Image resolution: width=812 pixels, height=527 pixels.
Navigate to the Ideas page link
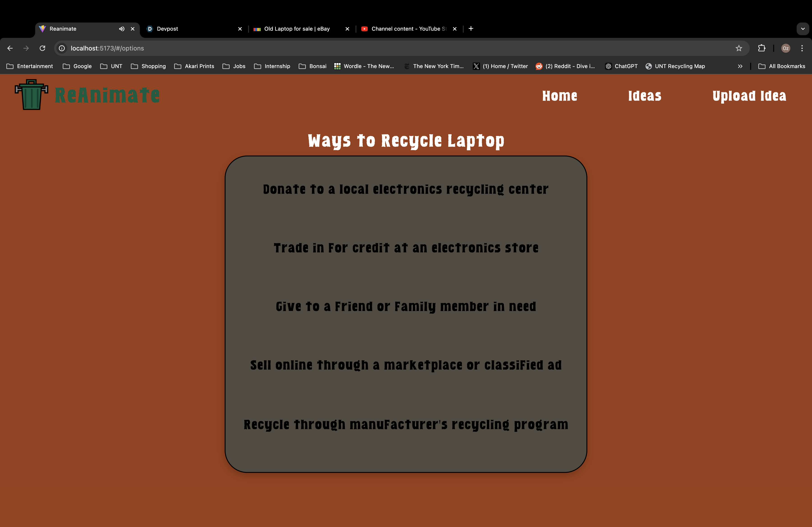[644, 96]
